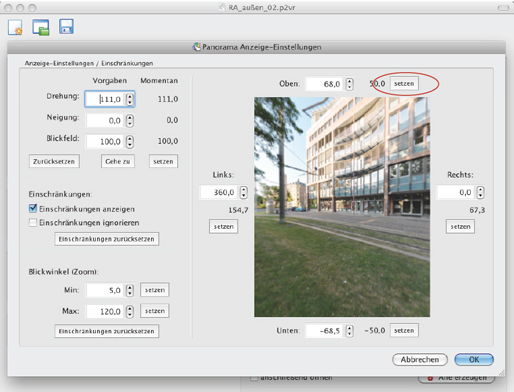
Task: Click the setzen button next to Unten
Action: point(404,330)
